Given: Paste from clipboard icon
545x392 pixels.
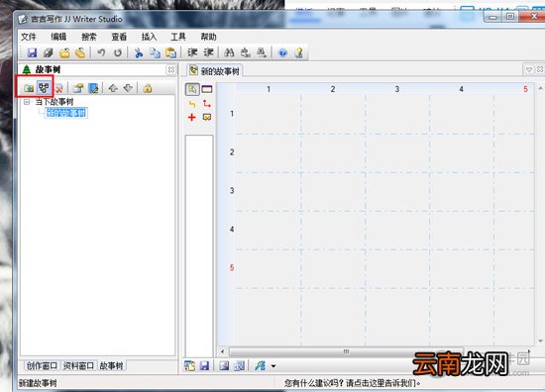Looking at the screenshot, I should (170, 52).
